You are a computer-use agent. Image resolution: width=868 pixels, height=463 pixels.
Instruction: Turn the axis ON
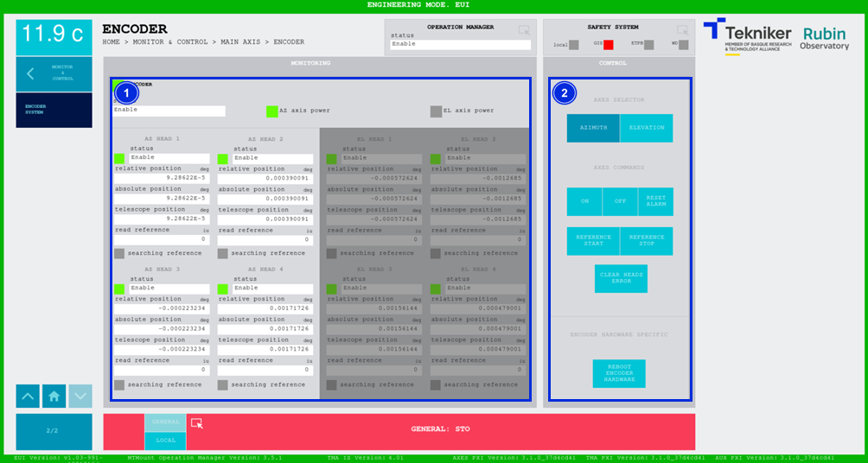click(584, 201)
